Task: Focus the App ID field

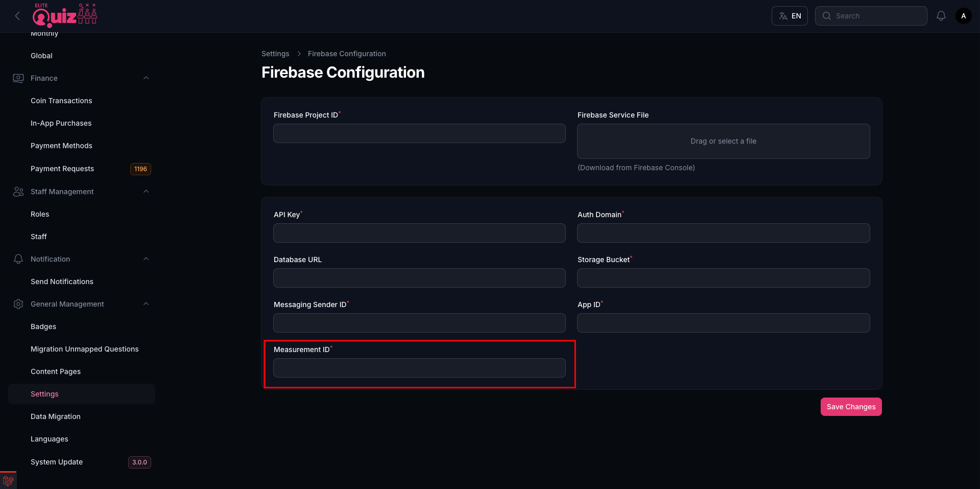Action: click(723, 323)
